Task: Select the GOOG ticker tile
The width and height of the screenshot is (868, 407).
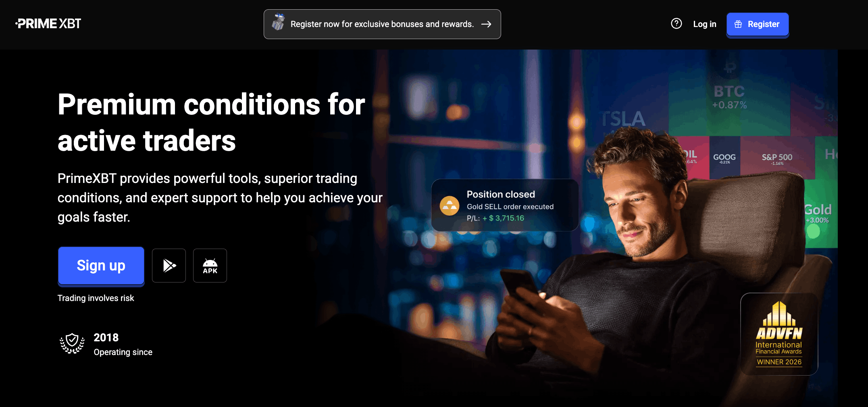Action: (724, 158)
